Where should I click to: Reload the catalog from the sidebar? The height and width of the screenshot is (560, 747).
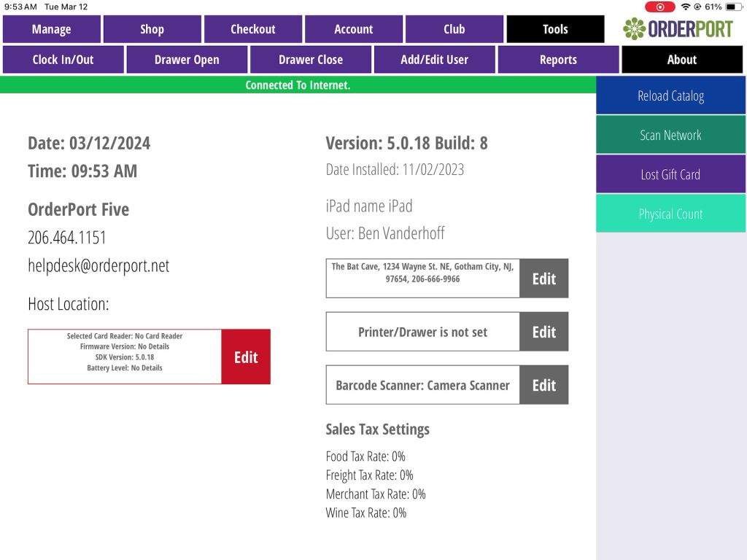(670, 96)
